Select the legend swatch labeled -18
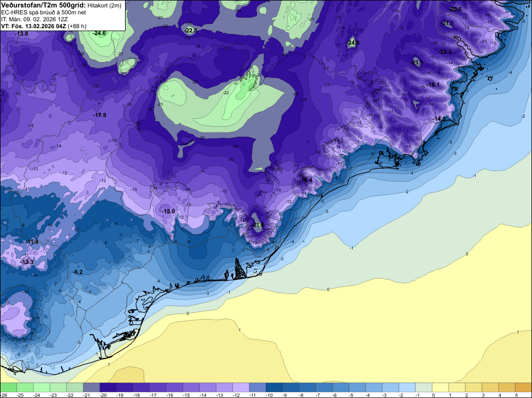The width and height of the screenshot is (532, 398). (142, 387)
